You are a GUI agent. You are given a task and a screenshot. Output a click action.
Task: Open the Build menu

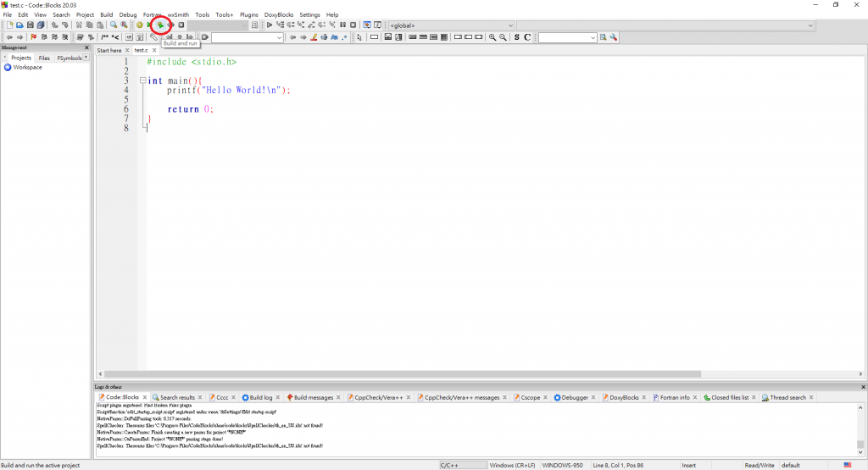[x=106, y=15]
